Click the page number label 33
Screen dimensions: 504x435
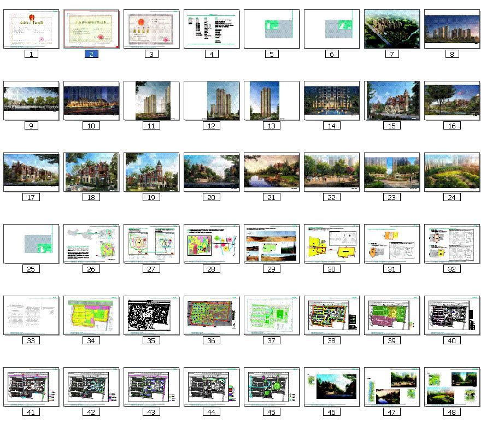pyautogui.click(x=31, y=340)
